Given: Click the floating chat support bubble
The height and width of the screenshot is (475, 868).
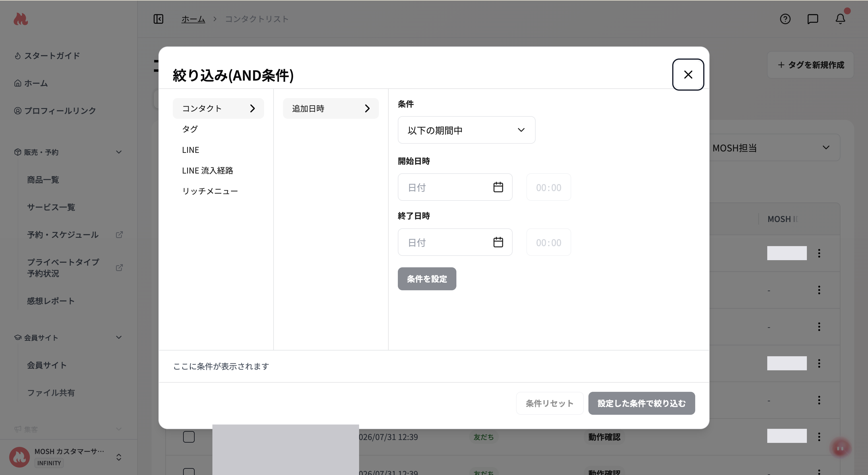Looking at the screenshot, I should tap(840, 448).
